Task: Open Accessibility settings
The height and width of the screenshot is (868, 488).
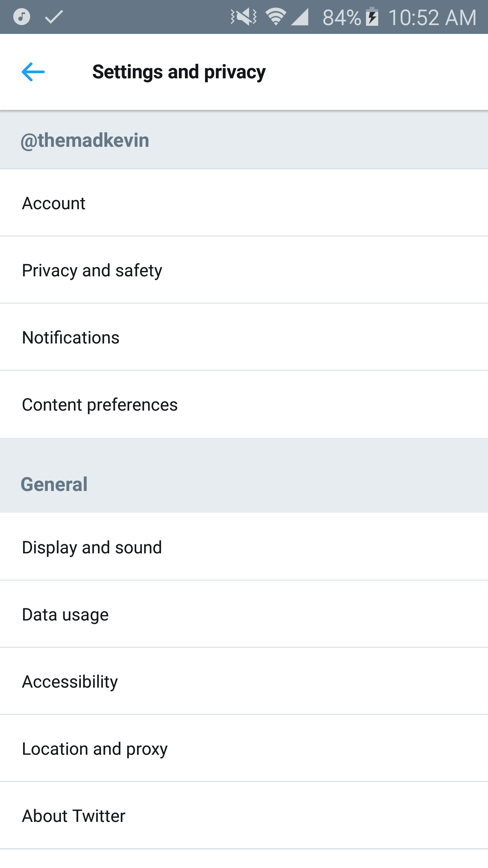Action: click(x=244, y=682)
